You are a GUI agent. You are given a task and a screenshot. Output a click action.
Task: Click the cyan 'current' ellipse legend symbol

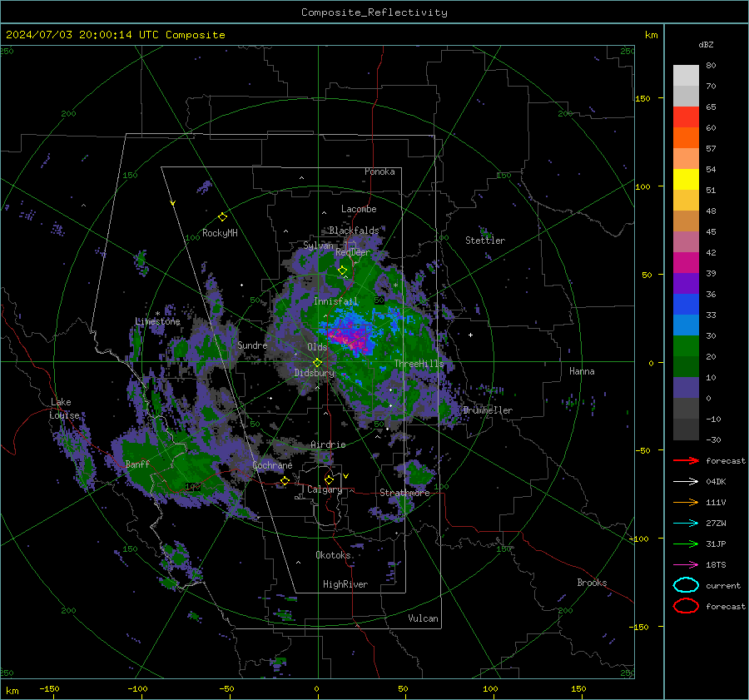pyautogui.click(x=686, y=585)
